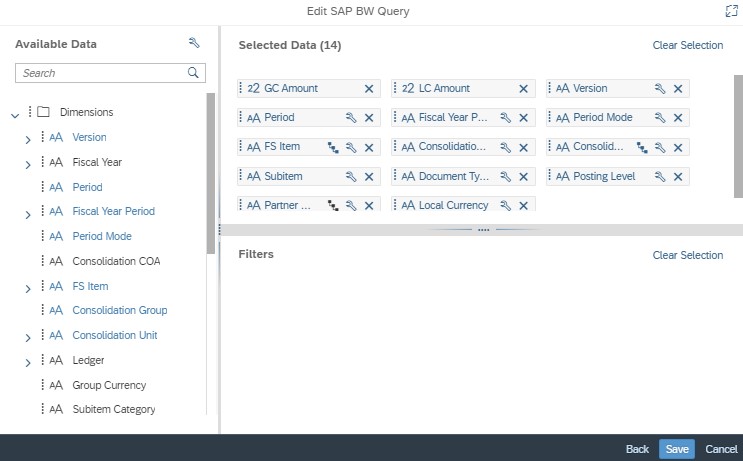Remove the Consolid... chip
Image resolution: width=743 pixels, height=461 pixels.
pyautogui.click(x=678, y=147)
